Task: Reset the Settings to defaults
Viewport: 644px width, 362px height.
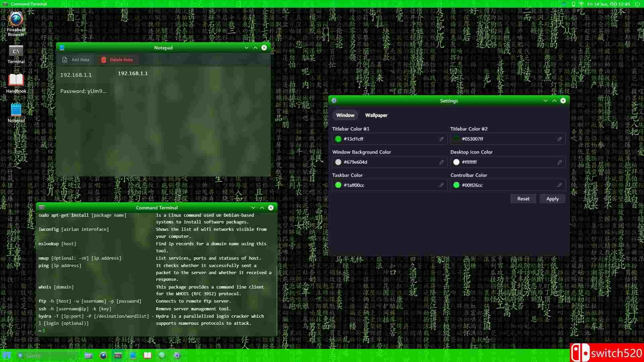Action: [523, 199]
